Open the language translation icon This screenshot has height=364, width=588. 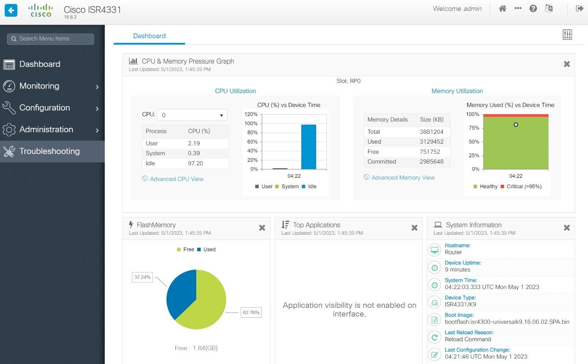click(x=549, y=8)
